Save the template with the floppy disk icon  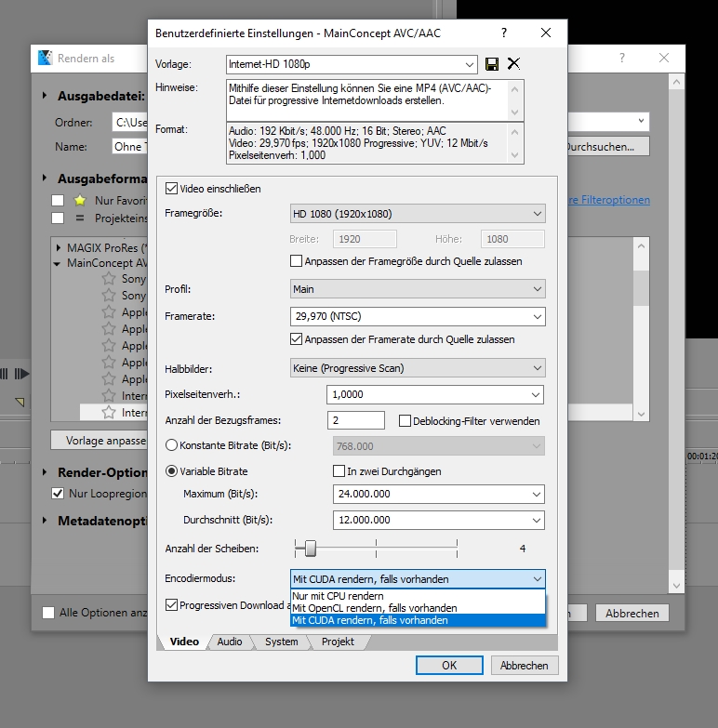[x=492, y=64]
